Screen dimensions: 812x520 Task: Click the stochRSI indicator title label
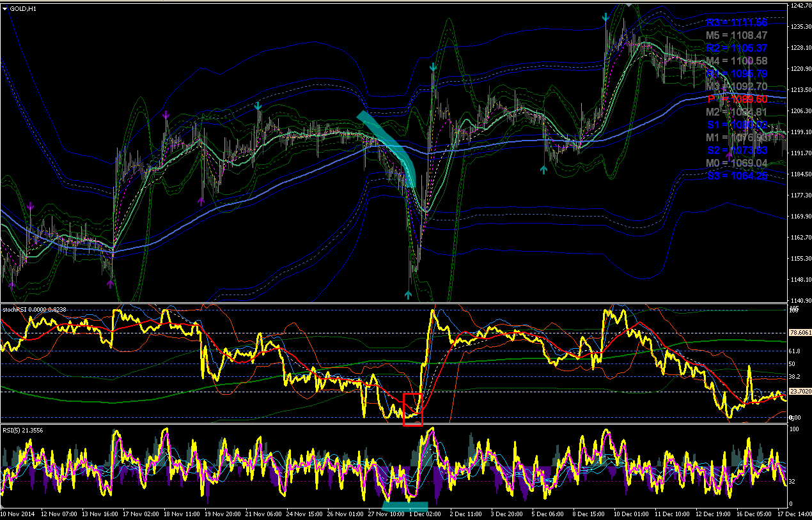[x=35, y=309]
